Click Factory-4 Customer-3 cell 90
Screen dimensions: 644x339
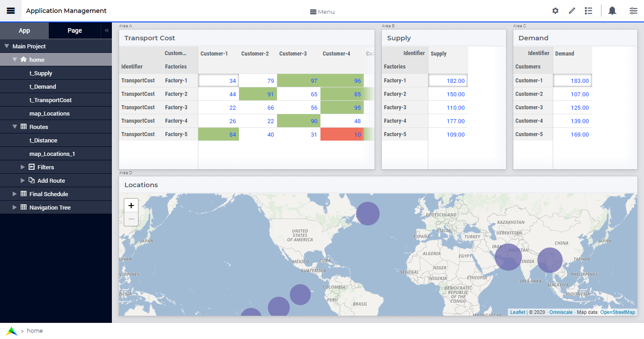click(299, 121)
